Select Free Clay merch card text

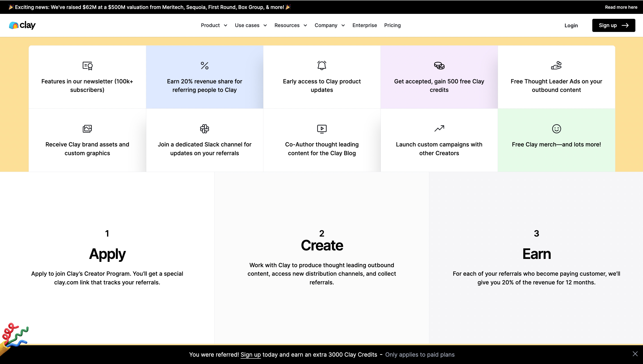(556, 144)
